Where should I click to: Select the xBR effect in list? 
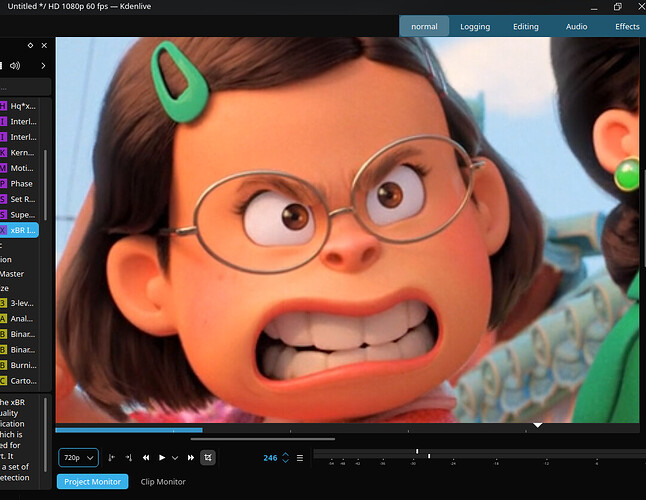point(22,231)
